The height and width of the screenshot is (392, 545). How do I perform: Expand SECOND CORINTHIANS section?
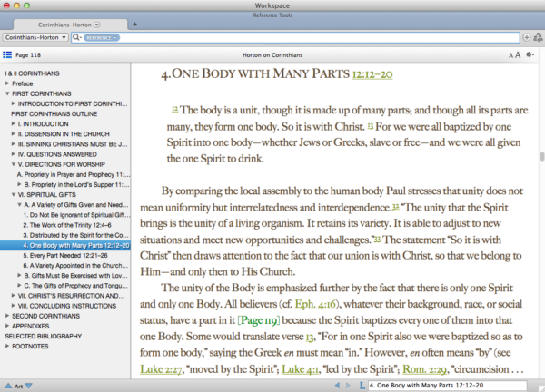click(x=7, y=316)
